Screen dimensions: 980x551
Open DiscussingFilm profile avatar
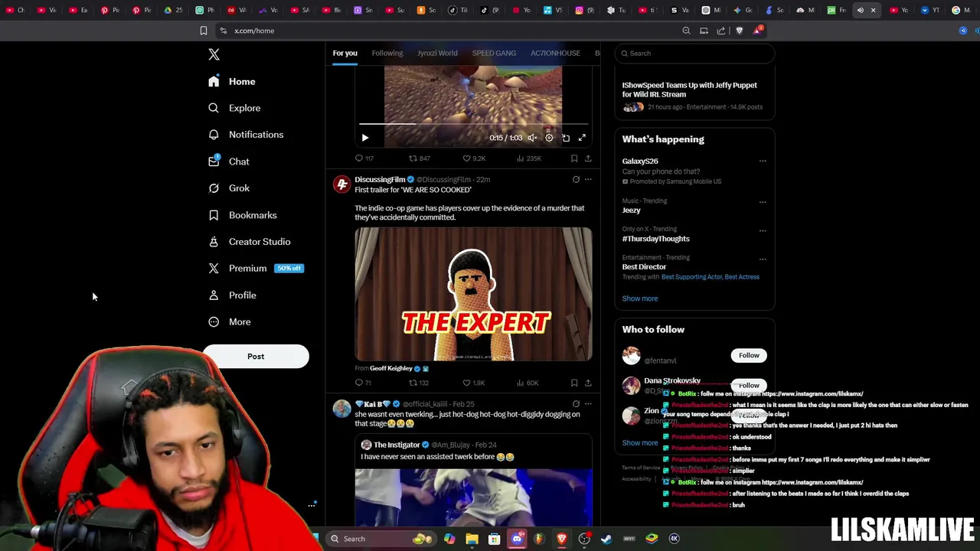(x=341, y=185)
